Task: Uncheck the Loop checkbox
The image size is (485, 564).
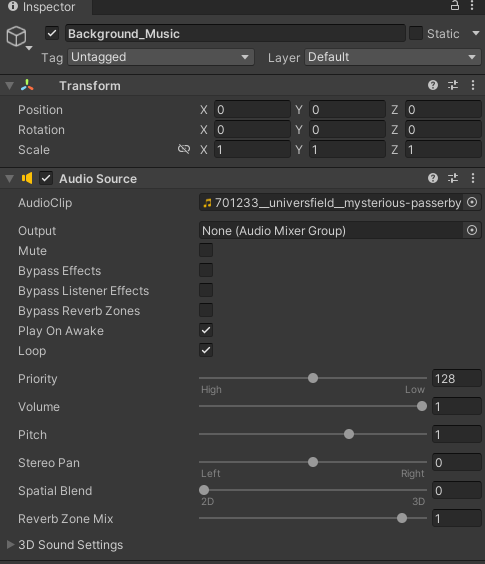Action: pyautogui.click(x=206, y=350)
